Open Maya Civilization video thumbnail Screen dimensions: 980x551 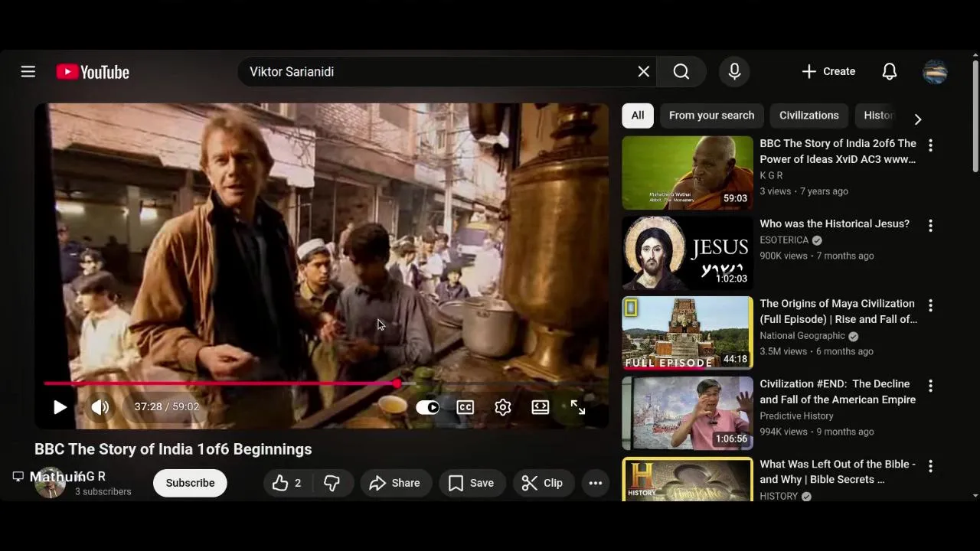coord(688,333)
